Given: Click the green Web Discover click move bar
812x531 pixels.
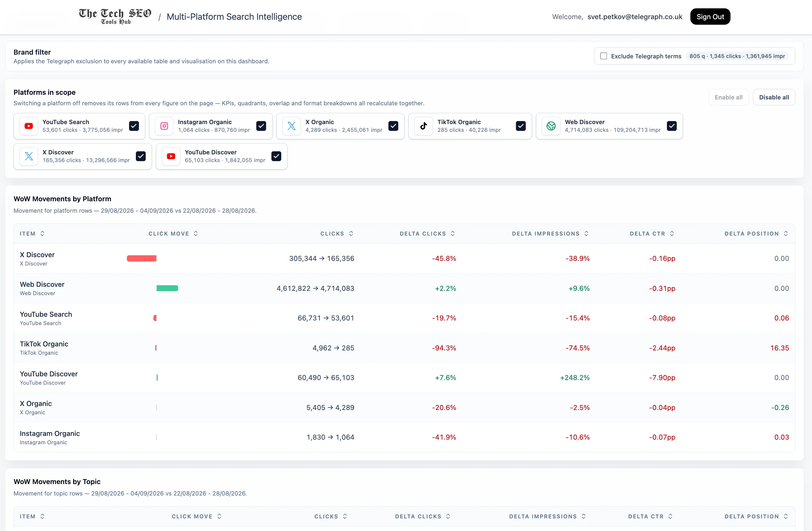Looking at the screenshot, I should pos(167,288).
